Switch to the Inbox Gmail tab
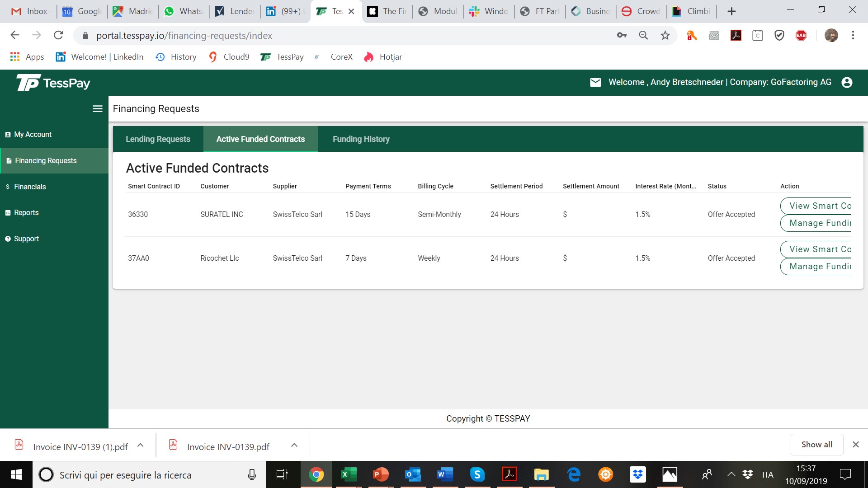Screen dimensions: 868x488 29,11
